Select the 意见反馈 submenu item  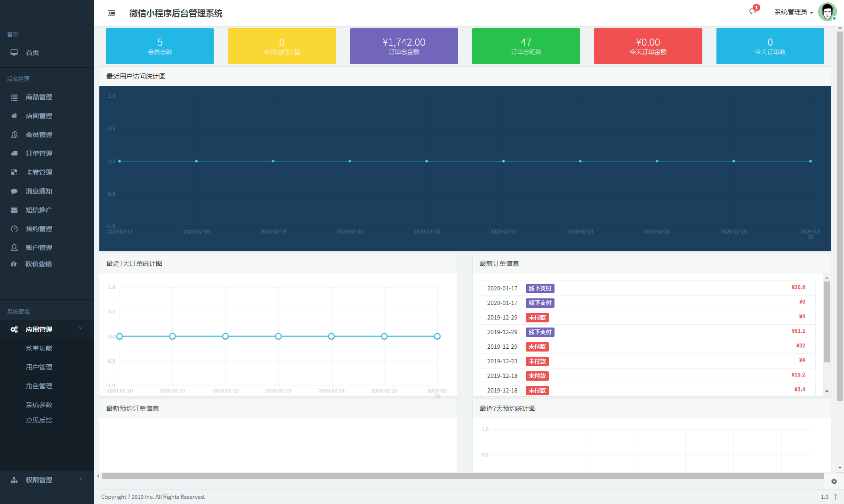(x=39, y=420)
